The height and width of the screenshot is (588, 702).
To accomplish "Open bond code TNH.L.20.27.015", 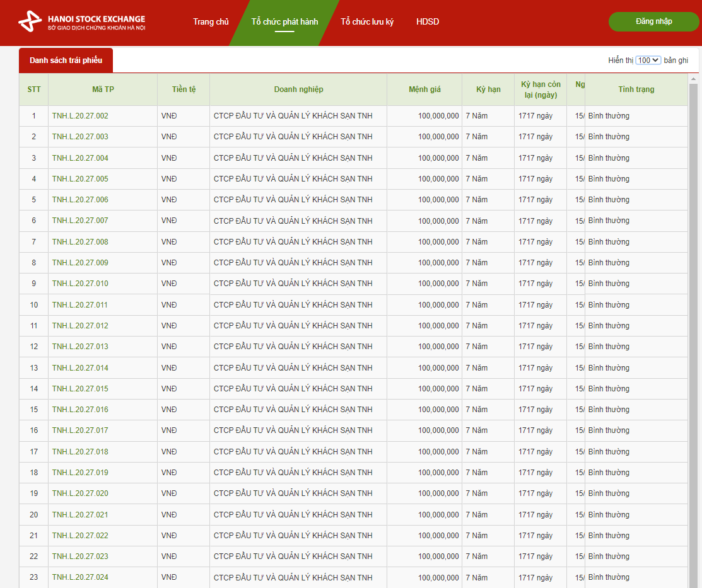I will [x=80, y=389].
